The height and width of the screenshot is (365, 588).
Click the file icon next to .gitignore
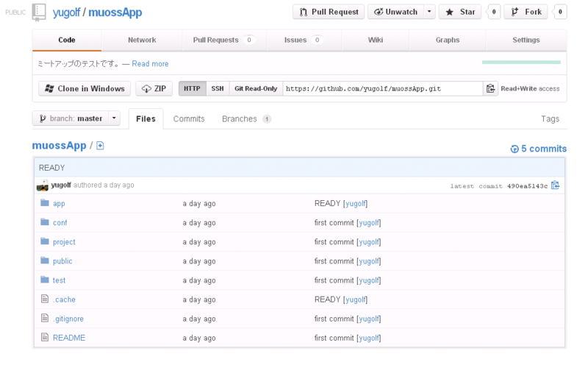click(x=45, y=318)
